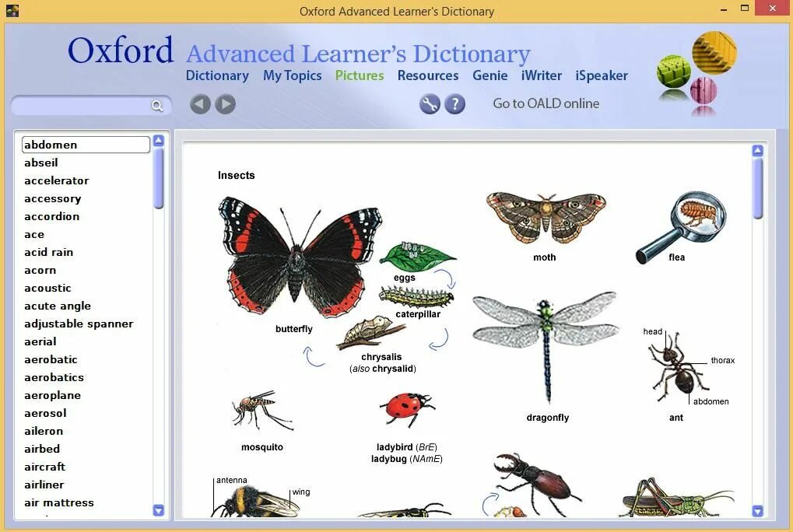
Task: Select 'aircraft' in the word list
Action: point(44,467)
